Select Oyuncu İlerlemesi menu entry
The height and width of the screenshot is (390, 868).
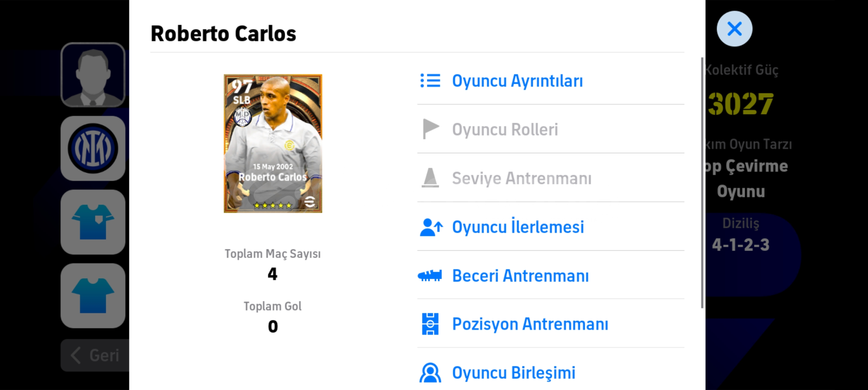pyautogui.click(x=551, y=227)
